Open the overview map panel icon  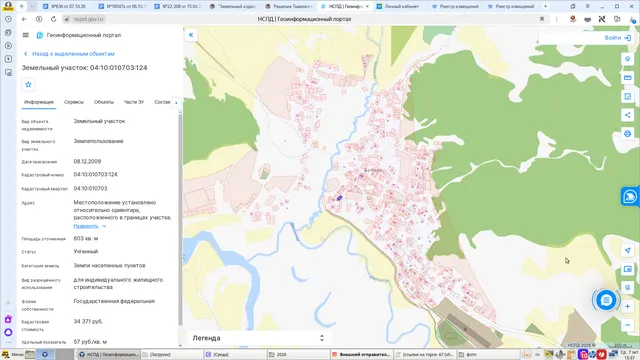tap(628, 269)
